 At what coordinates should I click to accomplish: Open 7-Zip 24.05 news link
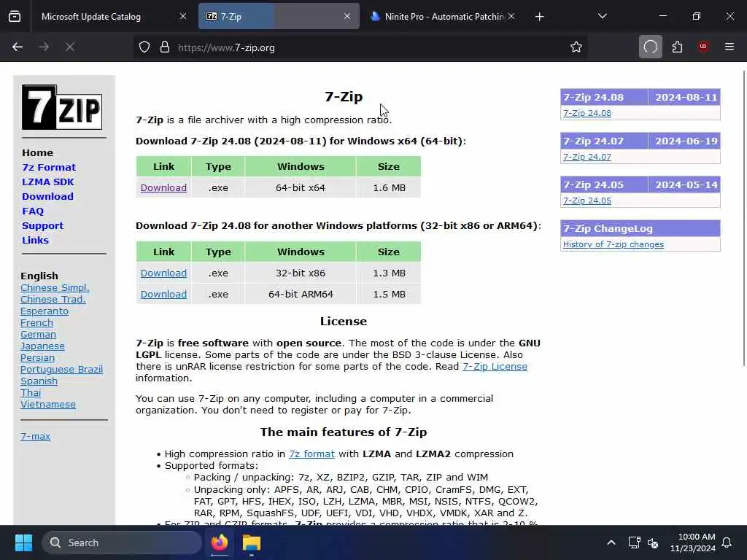(587, 201)
